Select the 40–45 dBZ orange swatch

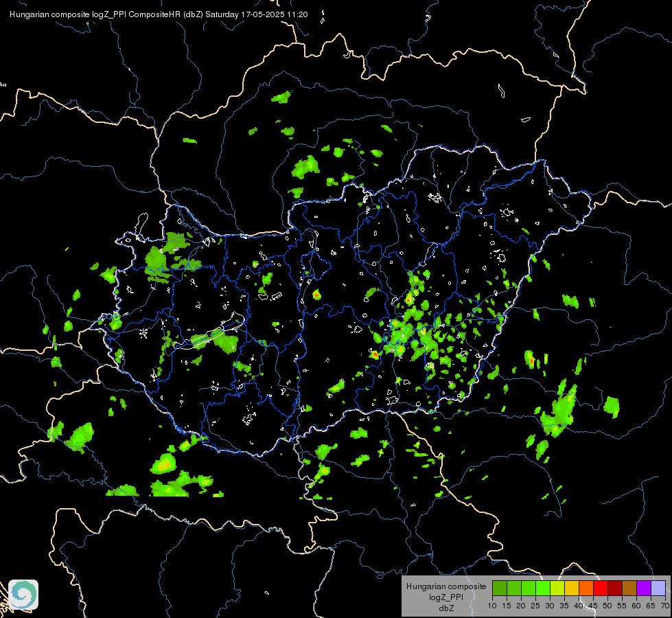click(x=586, y=588)
